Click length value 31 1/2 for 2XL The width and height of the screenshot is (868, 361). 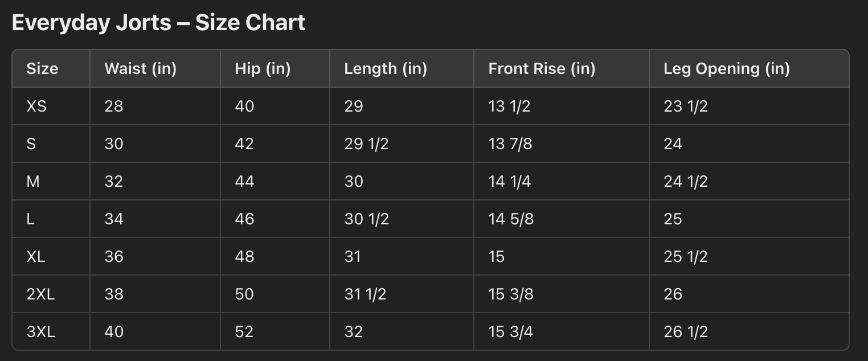[x=365, y=294]
